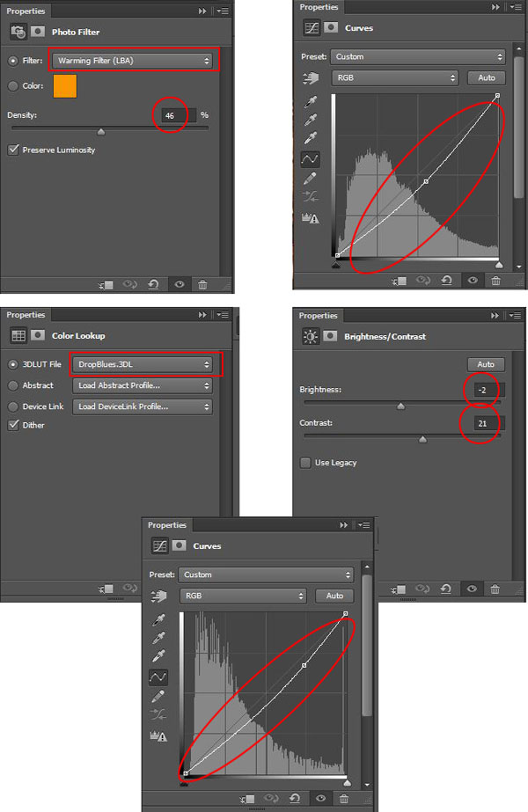Screen dimensions: 528x812
Task: Reset adjustment in upper Curves panel
Action: pos(447,280)
